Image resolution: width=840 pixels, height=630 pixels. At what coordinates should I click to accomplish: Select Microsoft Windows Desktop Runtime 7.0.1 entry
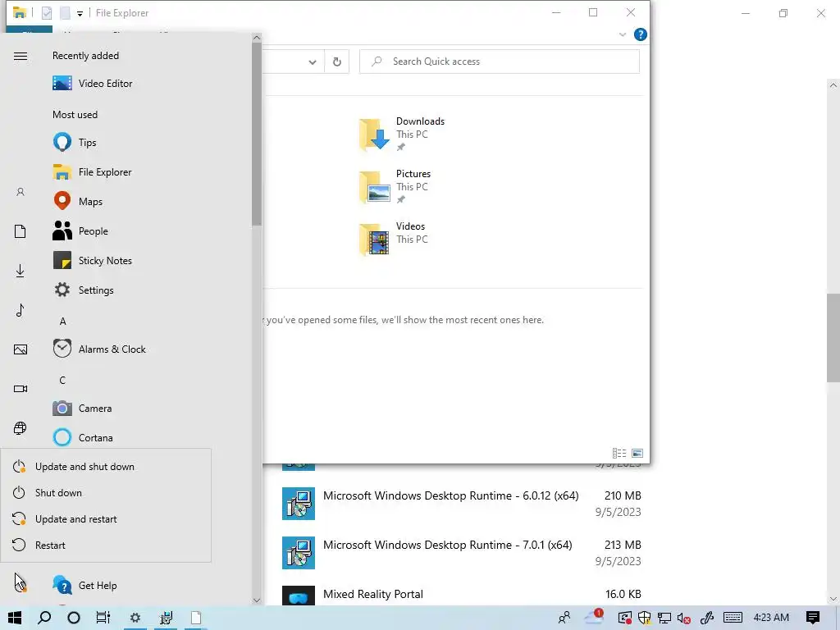[462, 553]
